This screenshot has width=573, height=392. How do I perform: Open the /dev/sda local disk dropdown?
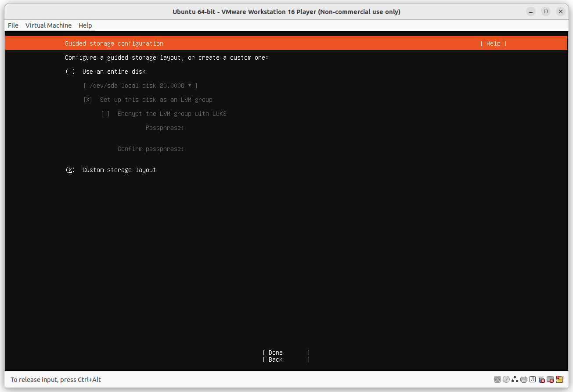click(140, 86)
